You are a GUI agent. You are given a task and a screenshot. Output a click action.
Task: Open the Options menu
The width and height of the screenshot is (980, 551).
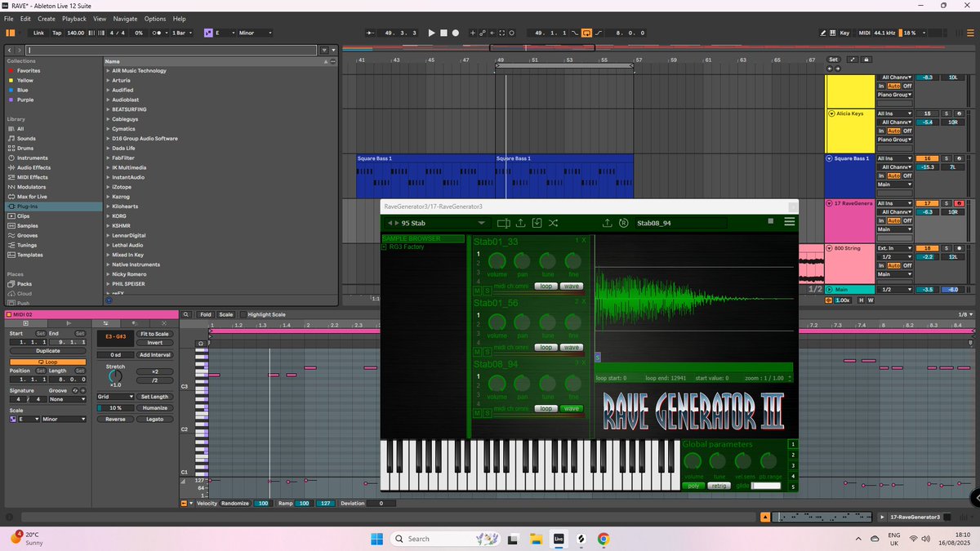[x=155, y=18]
